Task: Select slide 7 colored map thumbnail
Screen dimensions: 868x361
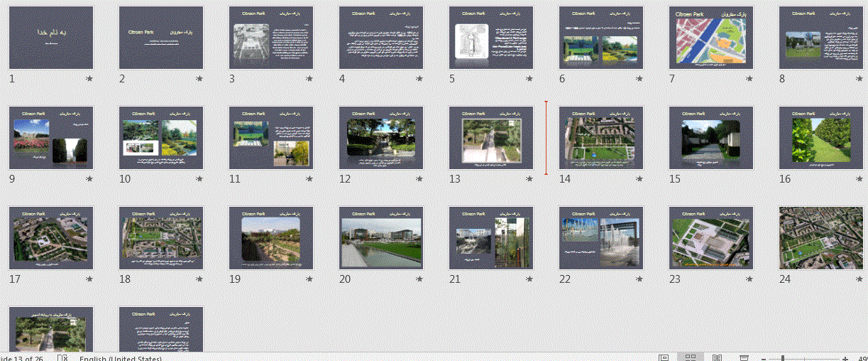Action: point(711,38)
